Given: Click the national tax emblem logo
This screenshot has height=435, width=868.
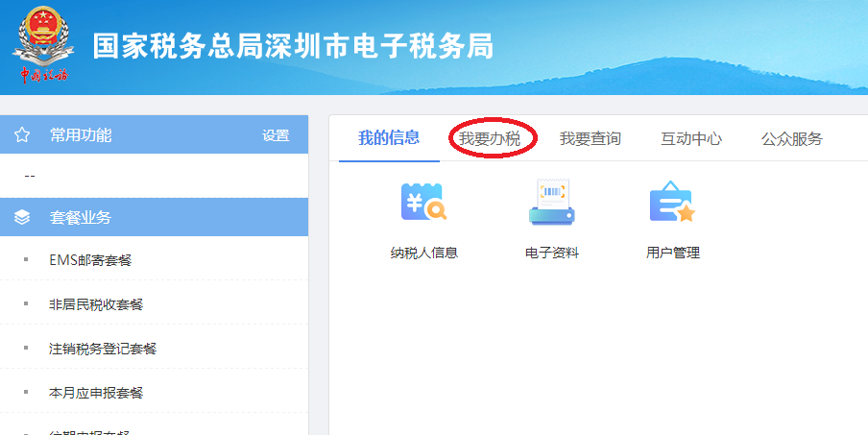Looking at the screenshot, I should point(43,45).
